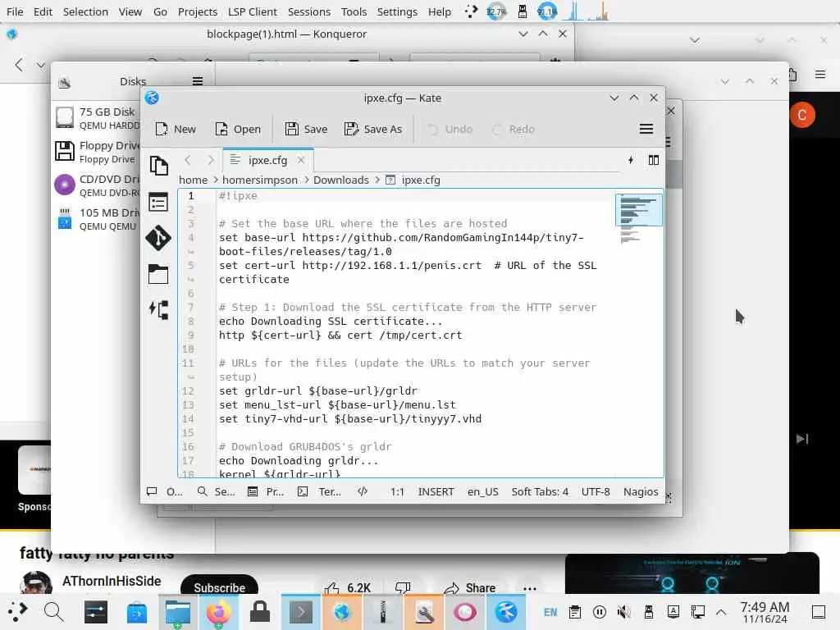Save the ipxe.cfg file
Image resolution: width=840 pixels, height=630 pixels.
306,129
